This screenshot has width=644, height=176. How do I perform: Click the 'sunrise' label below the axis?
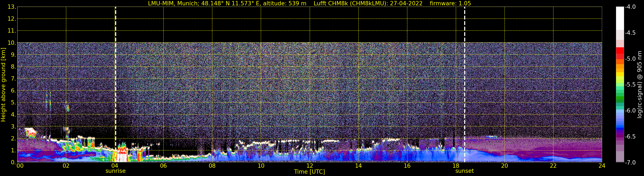click(116, 171)
